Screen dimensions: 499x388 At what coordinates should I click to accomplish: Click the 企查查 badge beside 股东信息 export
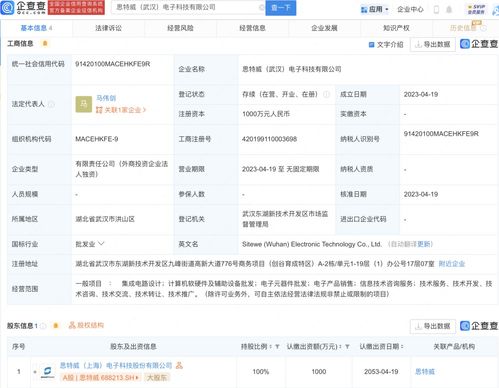pyautogui.click(x=479, y=326)
